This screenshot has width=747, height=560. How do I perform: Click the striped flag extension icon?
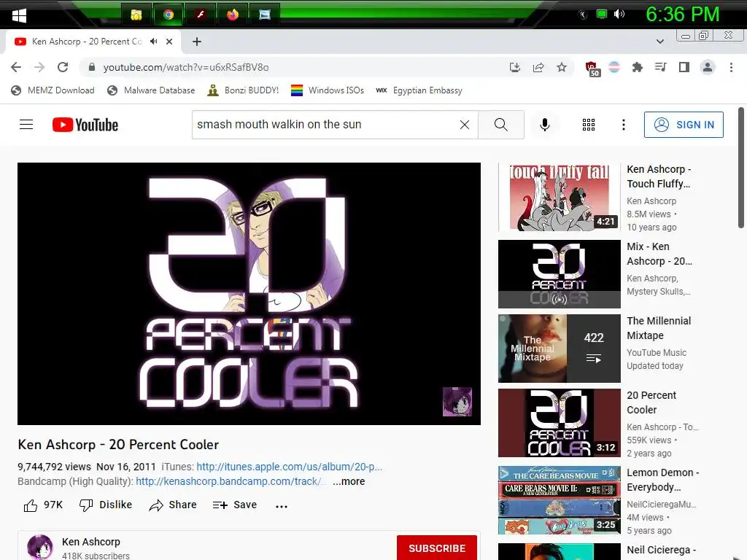pos(614,67)
